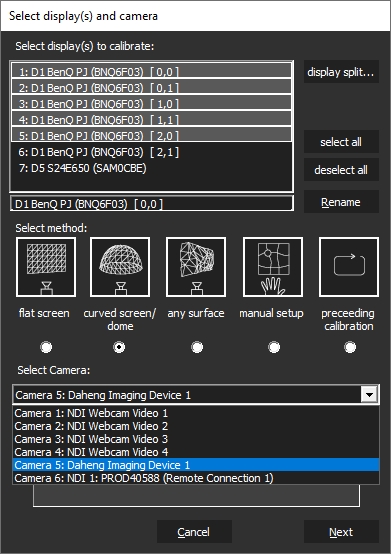Screen dimensions: 391x554
Task: Click the any surface label text
Action: click(196, 313)
